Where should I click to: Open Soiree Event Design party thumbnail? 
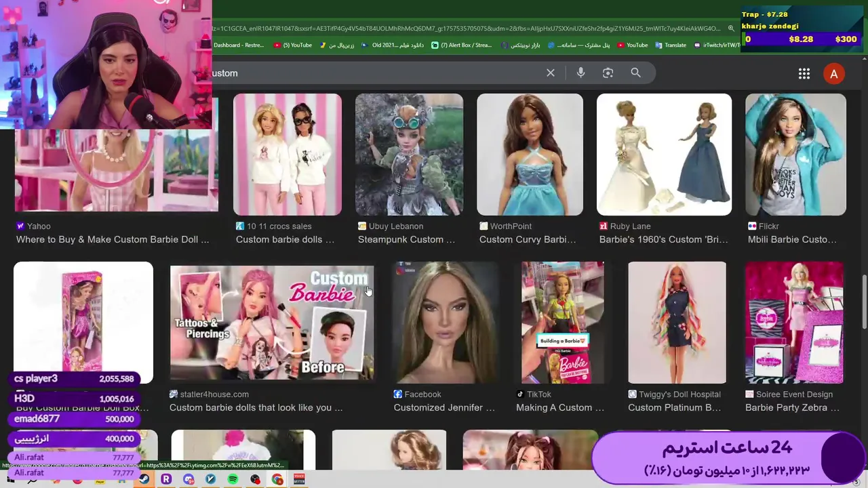(x=794, y=323)
